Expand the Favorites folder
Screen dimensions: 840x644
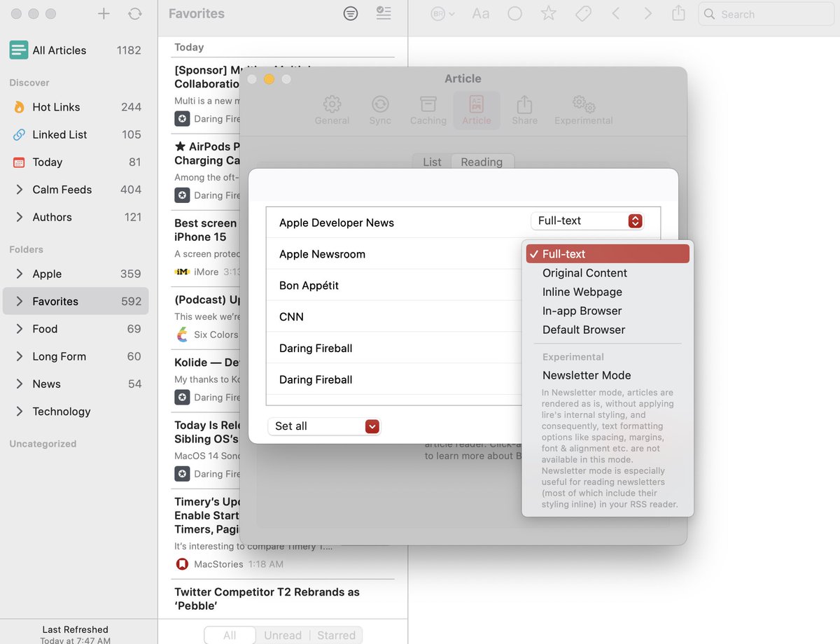[19, 301]
